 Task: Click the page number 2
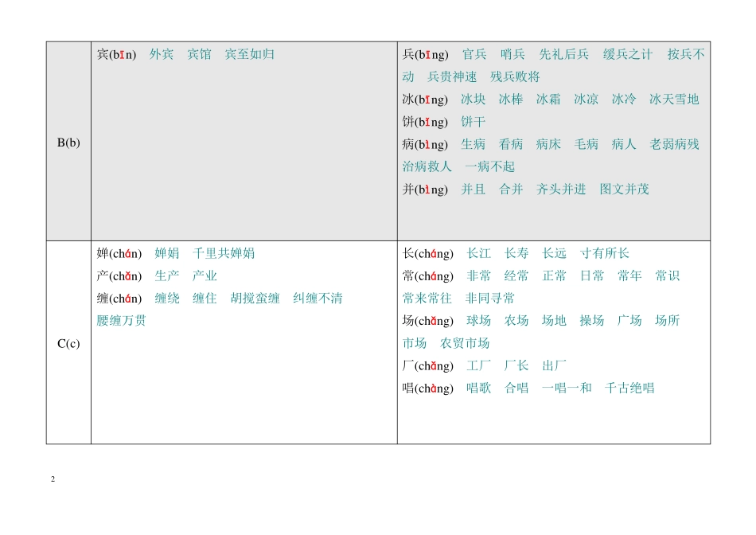pos(53,479)
